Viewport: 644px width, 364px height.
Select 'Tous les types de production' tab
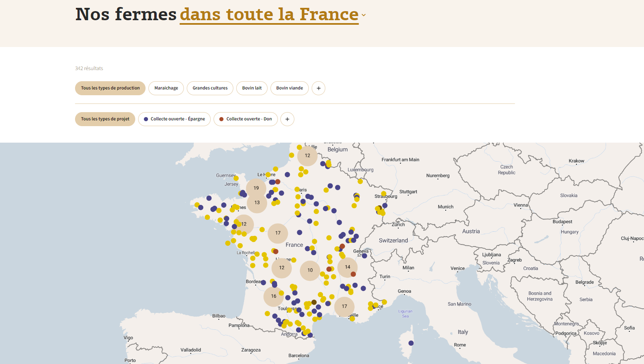tap(110, 88)
